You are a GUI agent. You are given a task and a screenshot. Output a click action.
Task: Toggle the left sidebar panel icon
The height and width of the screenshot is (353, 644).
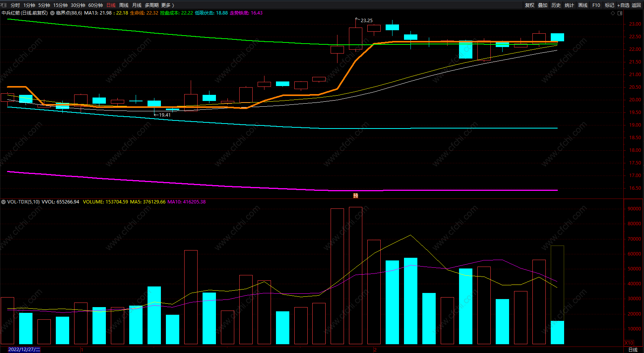tap(4, 5)
